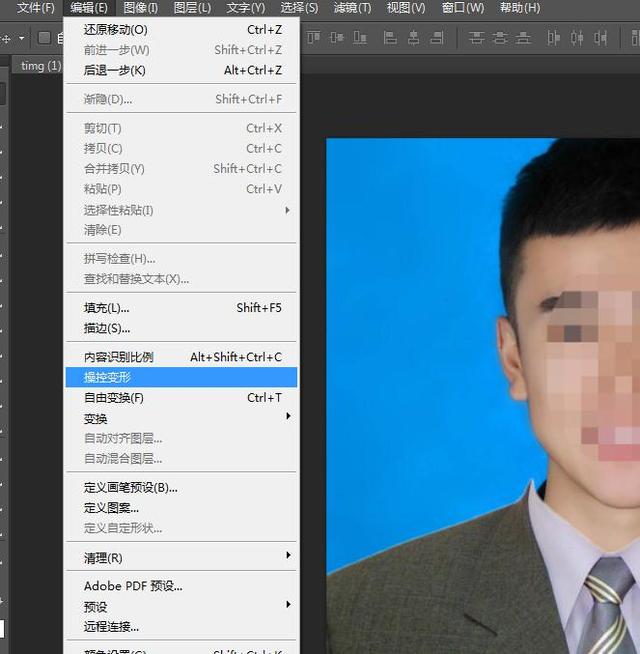
Task: Select the highlighted 操控变形 item
Action: [181, 377]
